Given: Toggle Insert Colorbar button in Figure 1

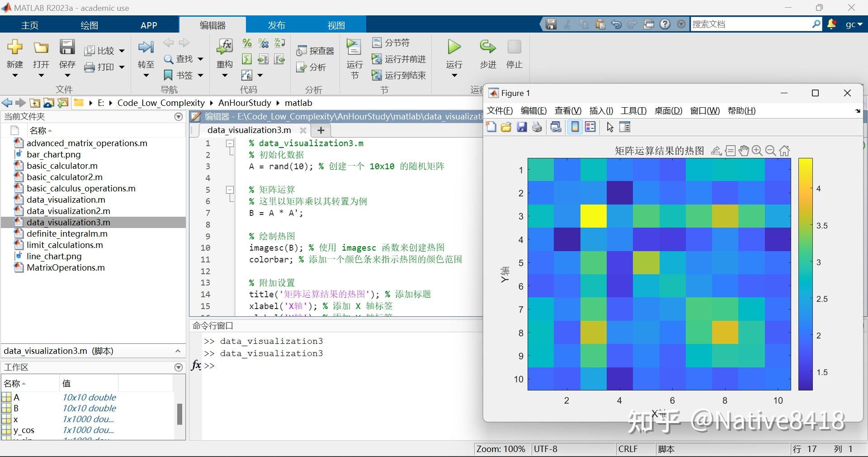Looking at the screenshot, I should pos(575,127).
